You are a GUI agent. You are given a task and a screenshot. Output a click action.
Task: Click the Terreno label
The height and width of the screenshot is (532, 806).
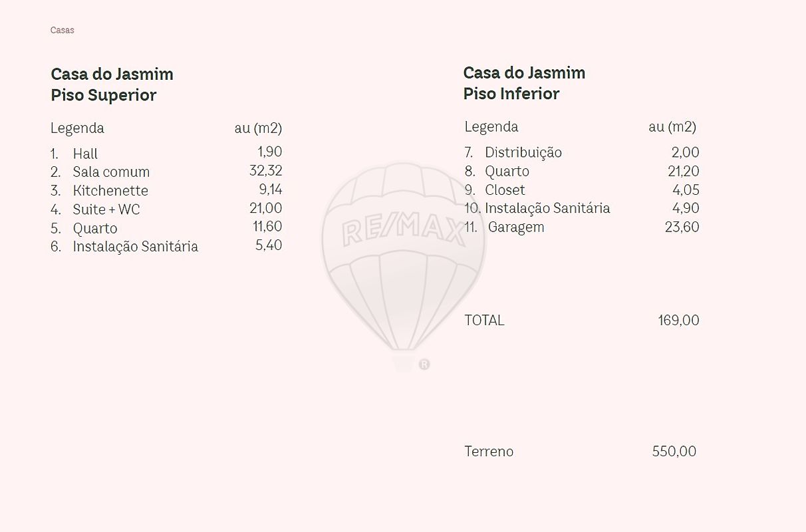pyautogui.click(x=489, y=452)
